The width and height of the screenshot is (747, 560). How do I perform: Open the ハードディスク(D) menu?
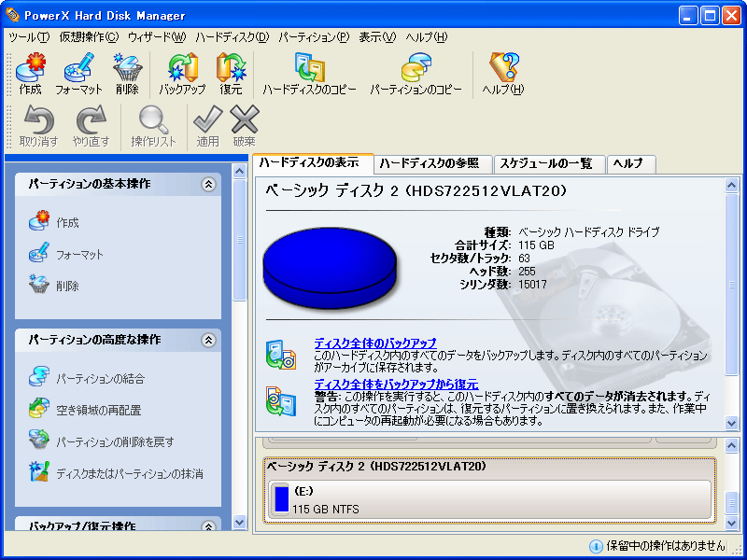[x=233, y=37]
